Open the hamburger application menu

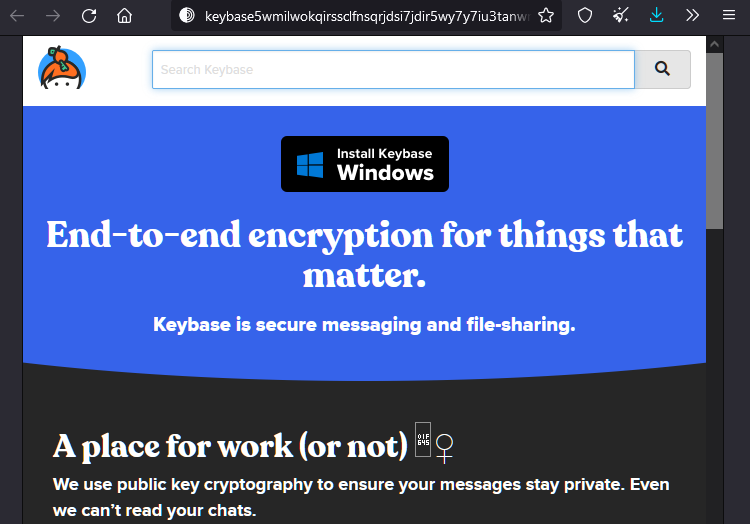point(728,16)
